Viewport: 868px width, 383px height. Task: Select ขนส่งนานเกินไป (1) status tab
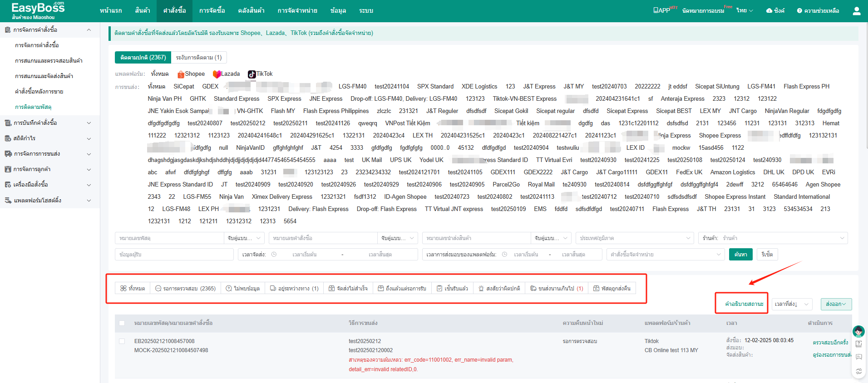click(x=557, y=288)
